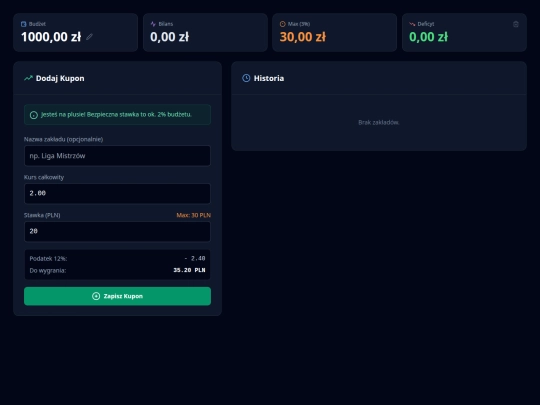Focus the Kurs całkowity input field
The height and width of the screenshot is (405, 540).
point(117,193)
